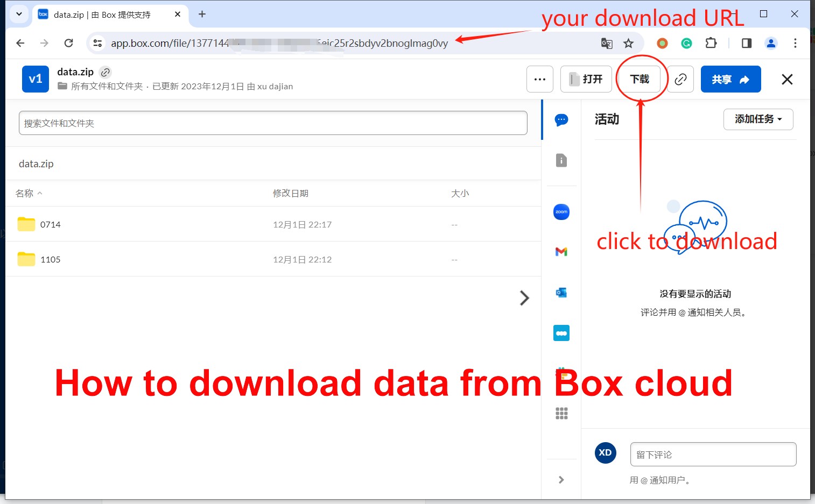Open the more options ellipsis menu
The width and height of the screenshot is (815, 504).
click(x=539, y=80)
